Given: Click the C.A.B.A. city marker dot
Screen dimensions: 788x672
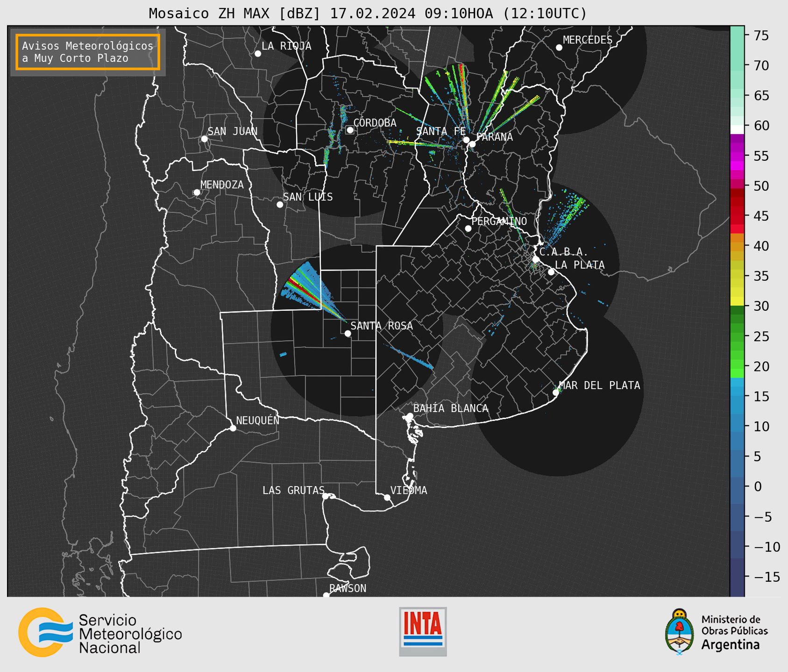Looking at the screenshot, I should (536, 259).
